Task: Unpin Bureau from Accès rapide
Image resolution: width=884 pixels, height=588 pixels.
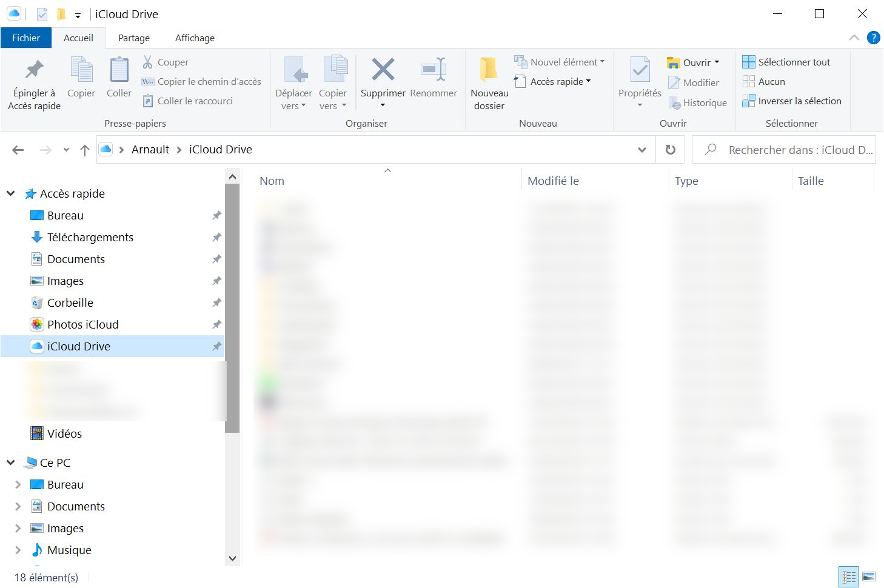Action: 216,215
